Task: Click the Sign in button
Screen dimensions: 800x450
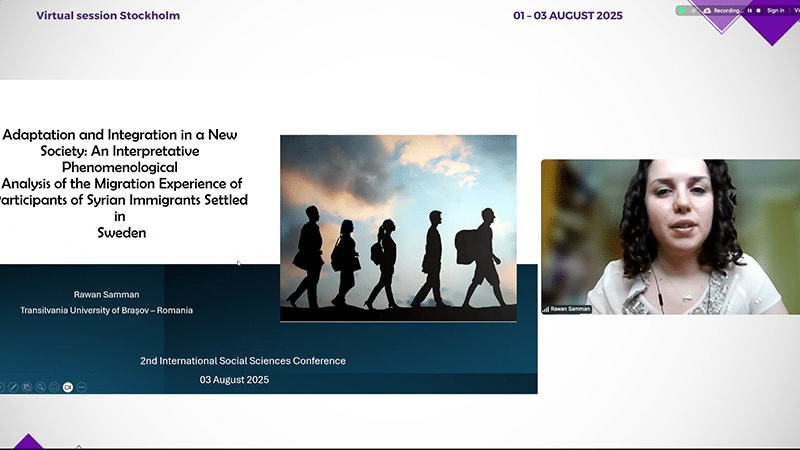Action: [775, 10]
